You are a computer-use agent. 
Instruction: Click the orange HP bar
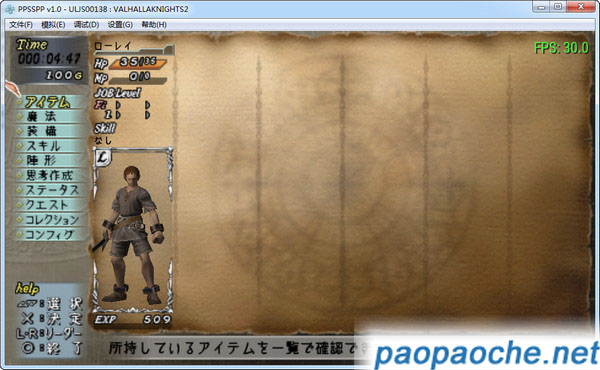[x=138, y=63]
